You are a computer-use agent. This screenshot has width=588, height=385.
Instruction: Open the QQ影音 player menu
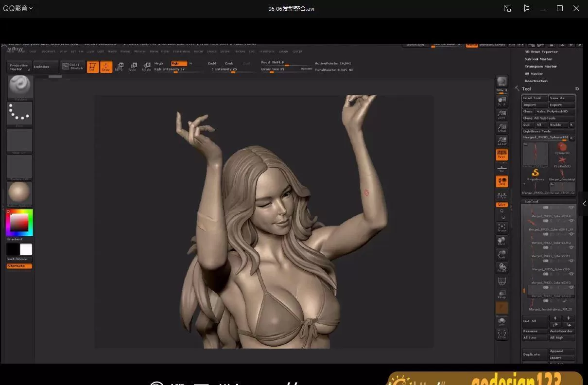[x=17, y=8]
